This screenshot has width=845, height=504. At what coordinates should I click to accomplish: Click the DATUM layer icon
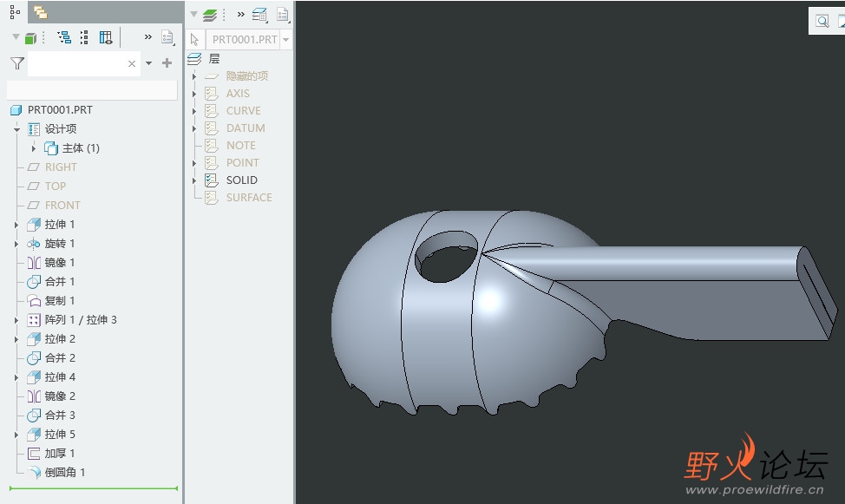pos(212,128)
